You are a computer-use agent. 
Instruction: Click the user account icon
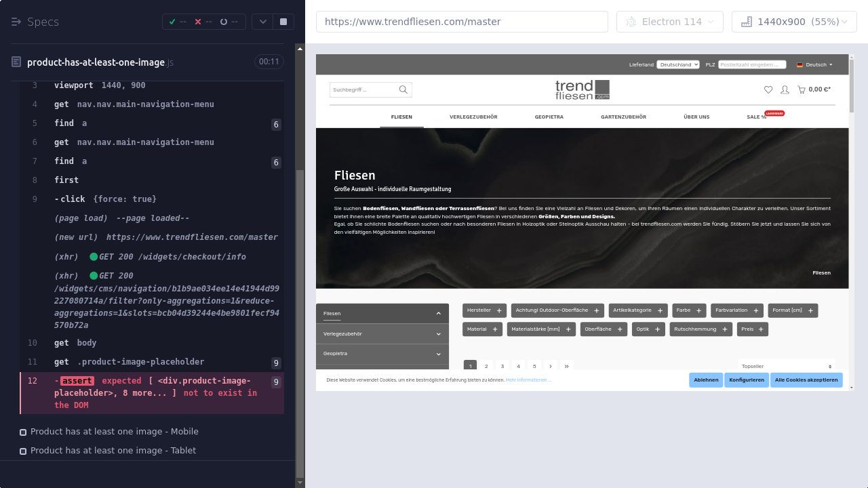point(785,89)
